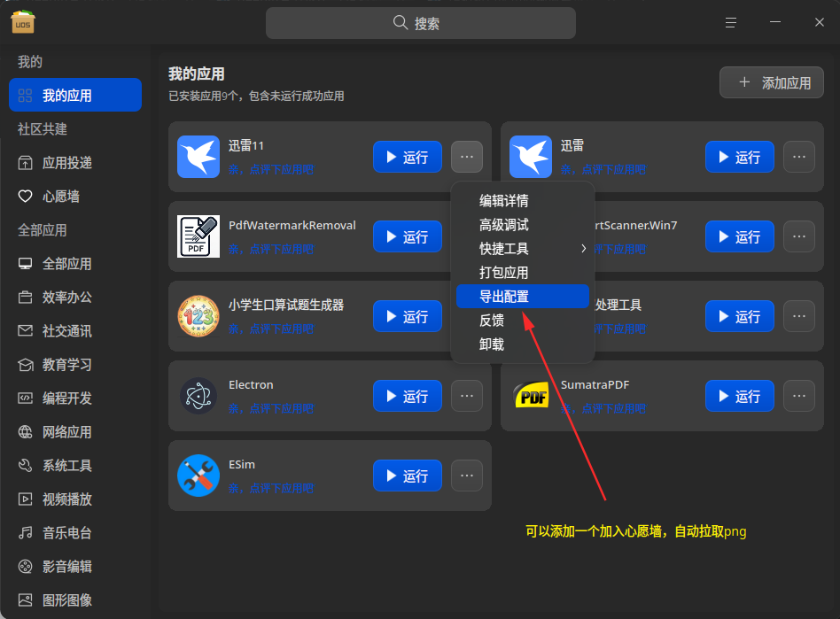
Task: Select 影音编辑 category in sidebar
Action: tap(75, 567)
